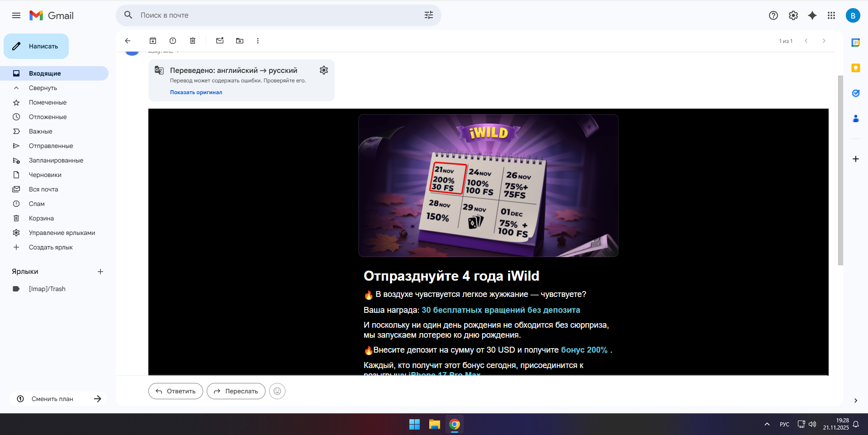Image resolution: width=868 pixels, height=435 pixels.
Task: Open the Gemini sparkle assistant
Action: pyautogui.click(x=812, y=15)
